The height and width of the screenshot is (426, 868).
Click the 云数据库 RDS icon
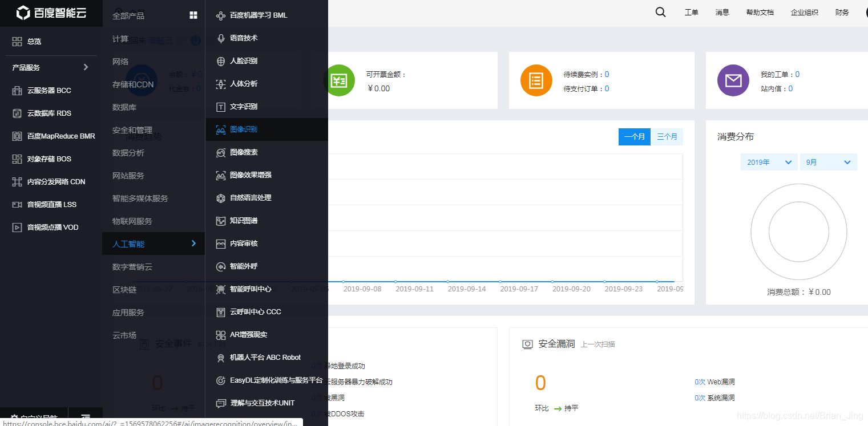click(17, 113)
